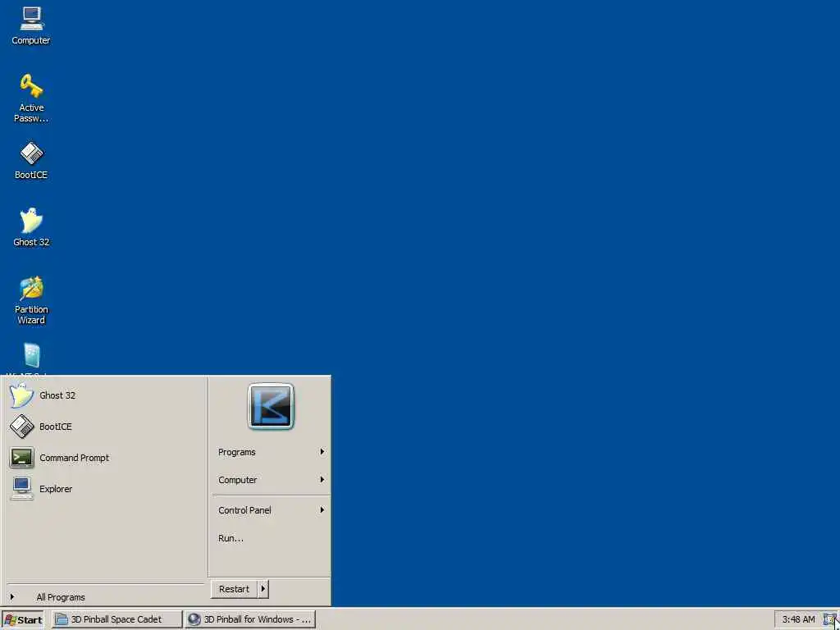The width and height of the screenshot is (840, 630).
Task: Switch to 3D Pinball for Windows taskbar item
Action: coord(250,620)
